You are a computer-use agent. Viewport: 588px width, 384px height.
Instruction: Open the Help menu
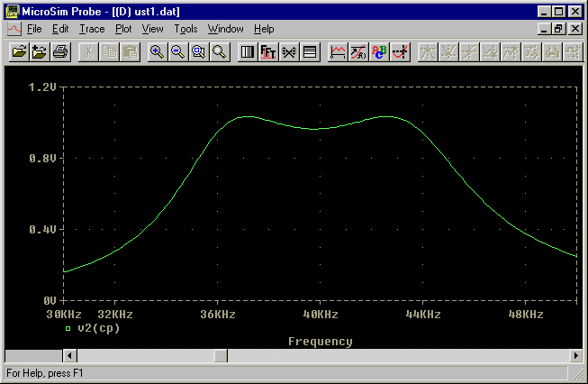[264, 29]
